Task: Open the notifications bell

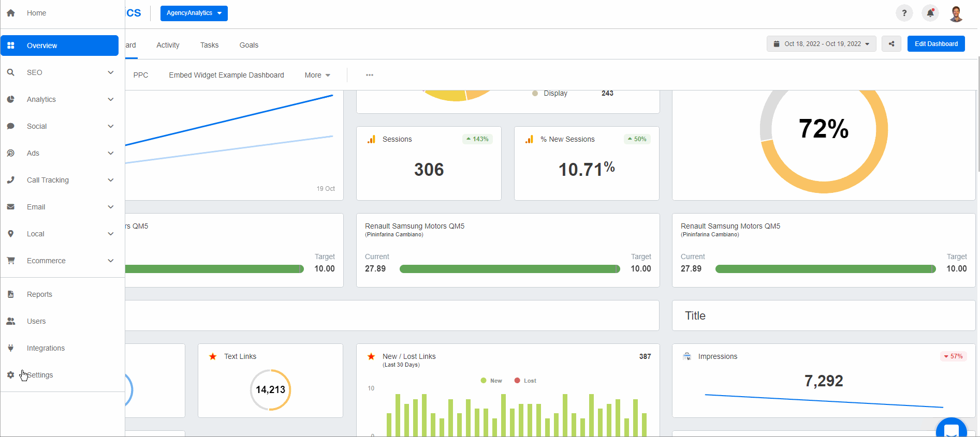Action: click(930, 13)
